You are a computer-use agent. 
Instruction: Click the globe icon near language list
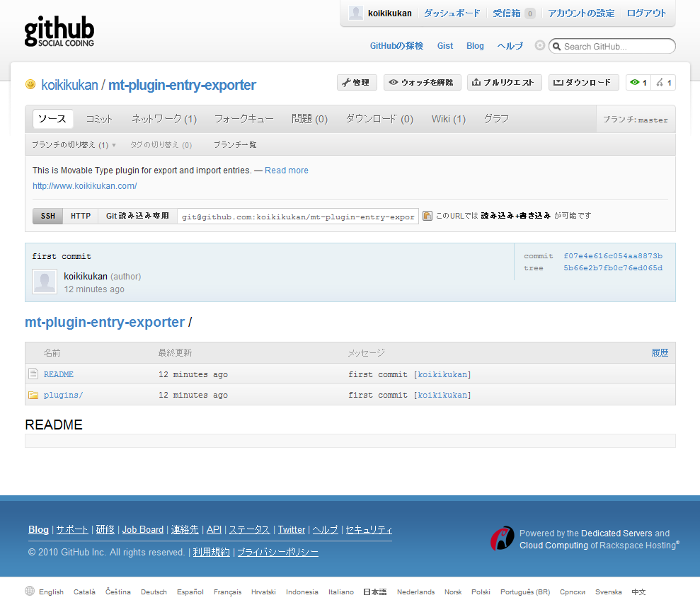click(x=30, y=591)
